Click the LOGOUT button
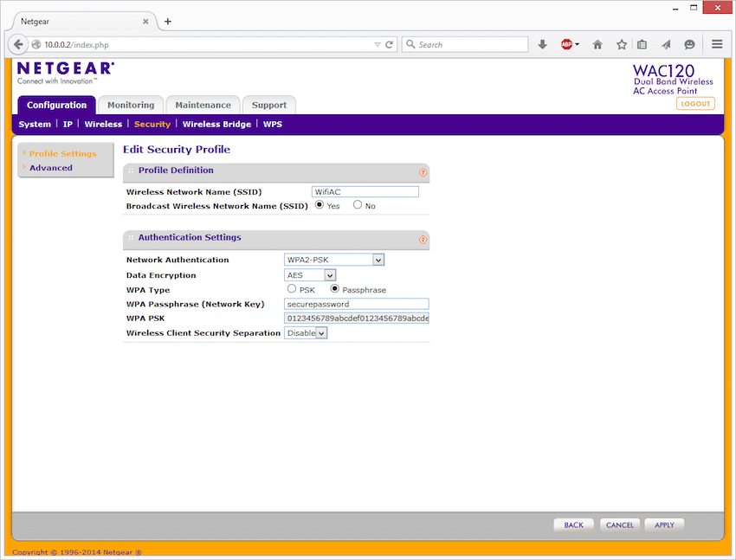 tap(695, 104)
